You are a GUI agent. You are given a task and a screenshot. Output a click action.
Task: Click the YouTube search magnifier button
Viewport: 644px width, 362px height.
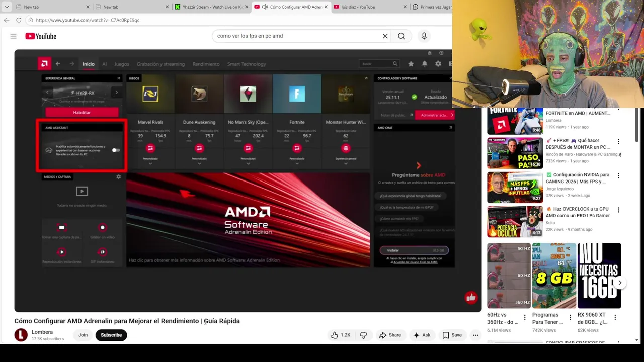coord(401,36)
